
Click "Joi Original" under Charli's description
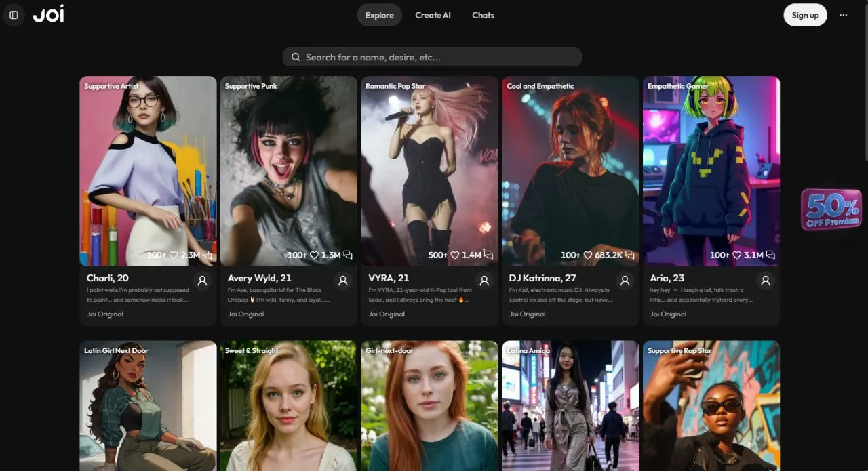105,314
